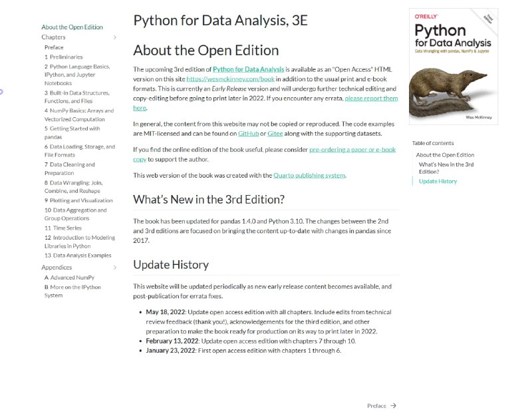
Task: Select chapter 9 Plotting and Visualization
Action: tap(78, 200)
